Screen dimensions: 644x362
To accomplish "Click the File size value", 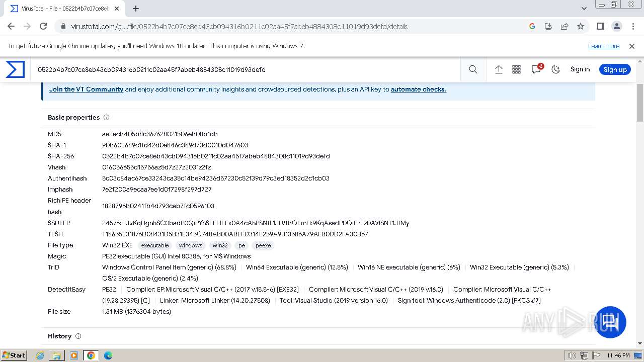I will (x=136, y=311).
